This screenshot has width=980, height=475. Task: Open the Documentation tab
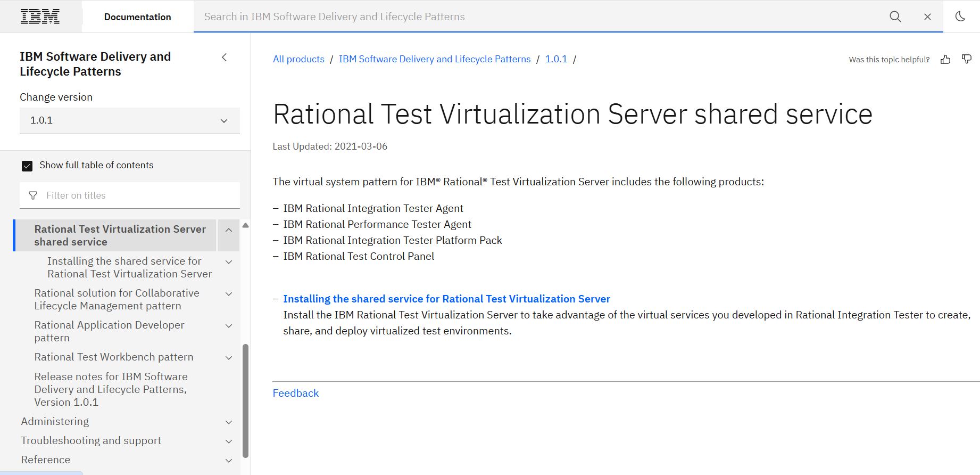tap(138, 17)
